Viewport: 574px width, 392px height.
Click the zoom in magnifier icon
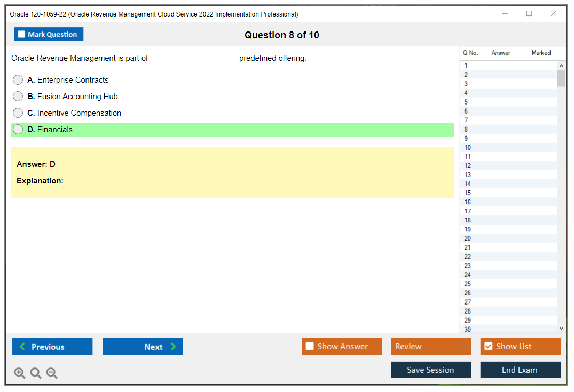point(19,373)
